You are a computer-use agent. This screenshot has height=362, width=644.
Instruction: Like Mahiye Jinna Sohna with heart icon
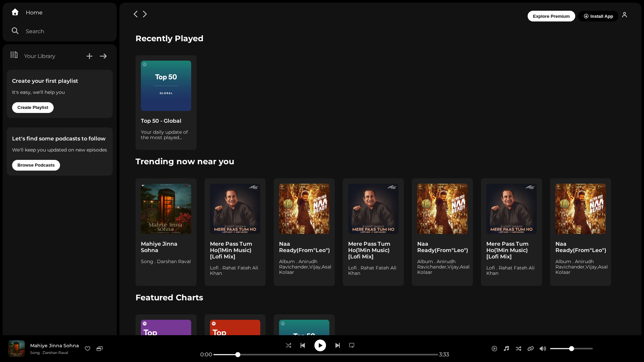88,349
